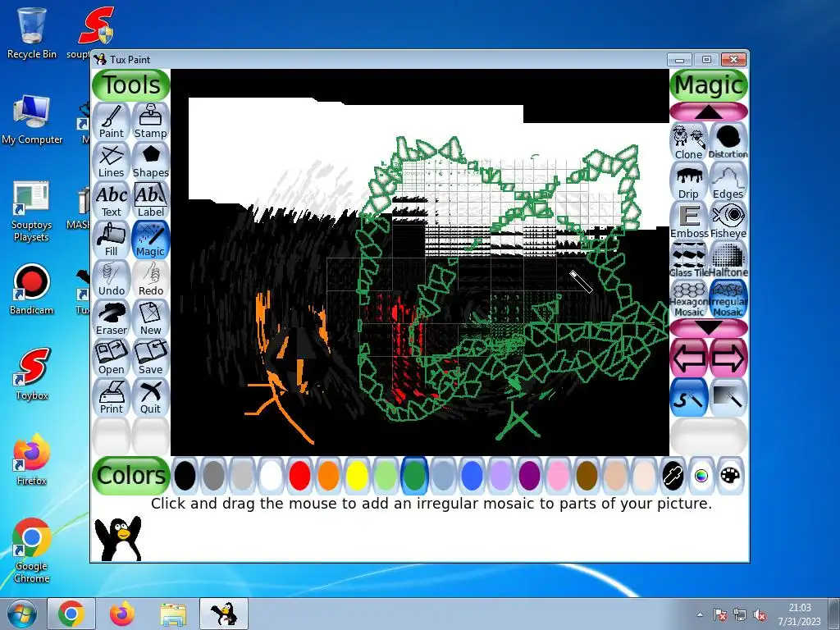Apply the Drip magic effect
Viewport: 840px width, 630px height.
click(689, 181)
